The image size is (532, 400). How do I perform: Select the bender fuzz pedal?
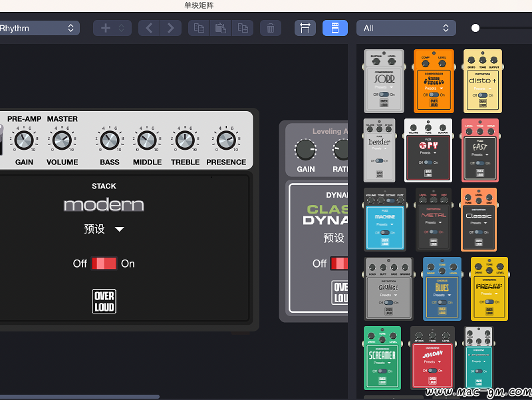click(379, 150)
